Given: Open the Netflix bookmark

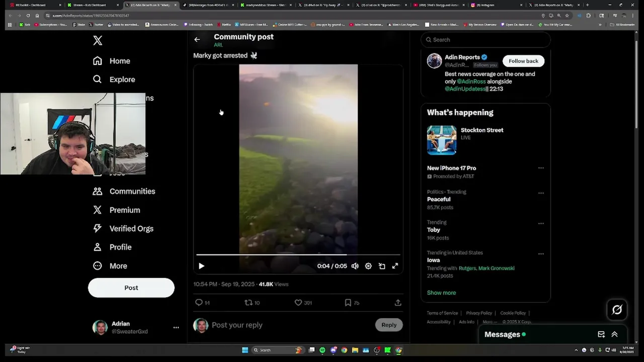Looking at the screenshot, I should (224, 24).
